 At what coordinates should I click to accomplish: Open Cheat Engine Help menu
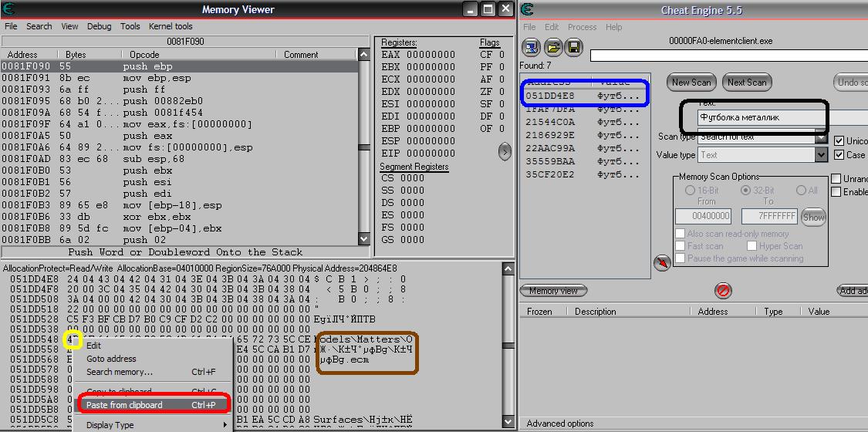click(x=613, y=27)
